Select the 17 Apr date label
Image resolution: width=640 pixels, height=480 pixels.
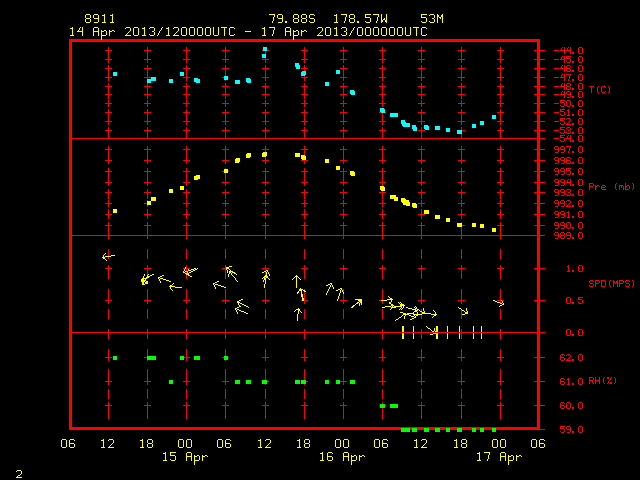499,457
